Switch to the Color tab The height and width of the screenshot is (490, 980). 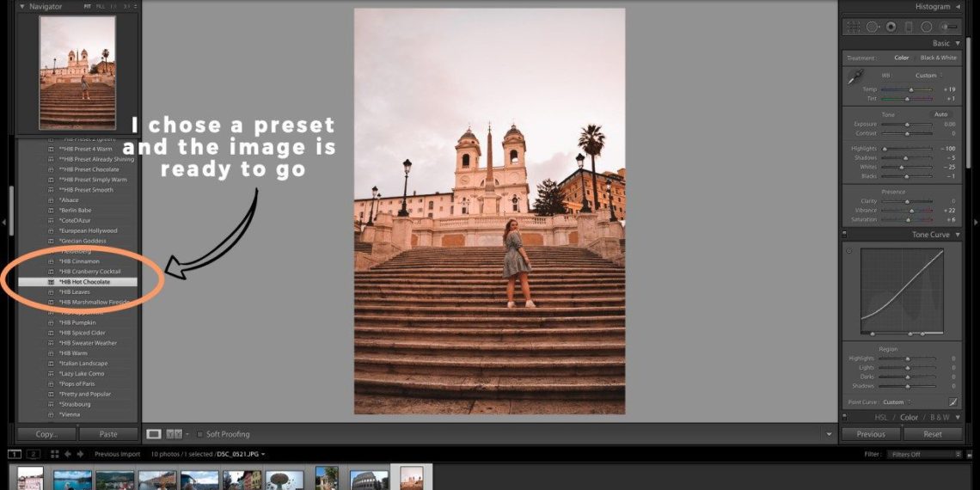909,417
